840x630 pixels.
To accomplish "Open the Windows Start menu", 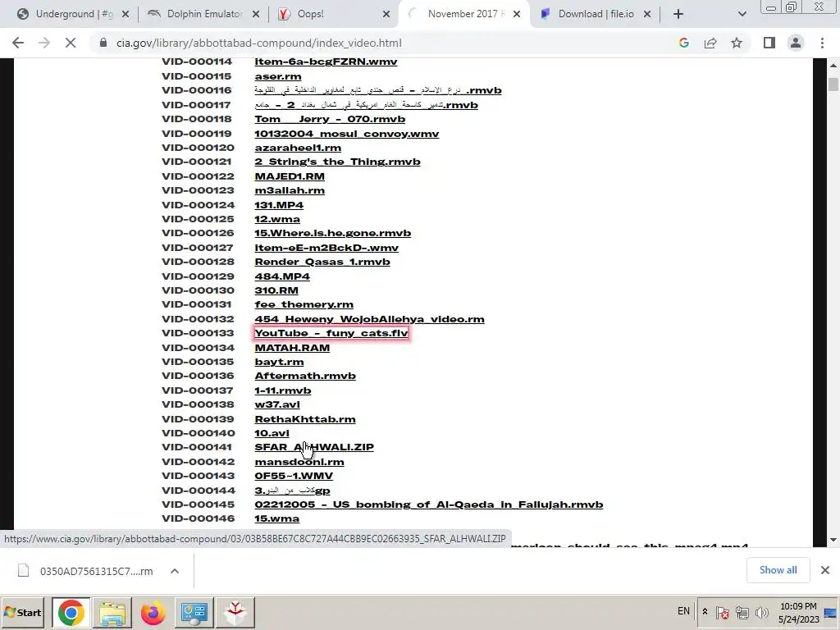I will 23,612.
